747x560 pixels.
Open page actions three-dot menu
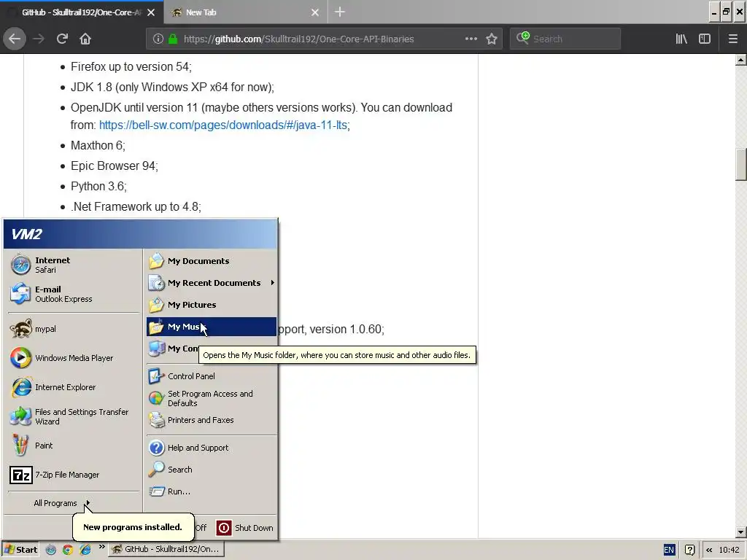point(471,39)
